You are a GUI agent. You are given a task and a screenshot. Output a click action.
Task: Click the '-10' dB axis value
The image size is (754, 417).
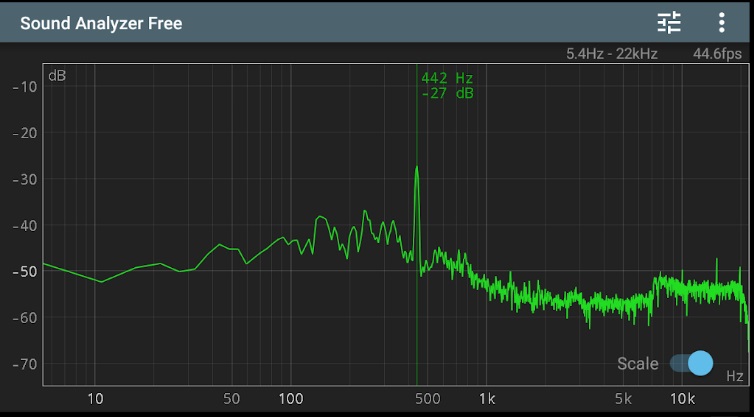click(x=25, y=87)
